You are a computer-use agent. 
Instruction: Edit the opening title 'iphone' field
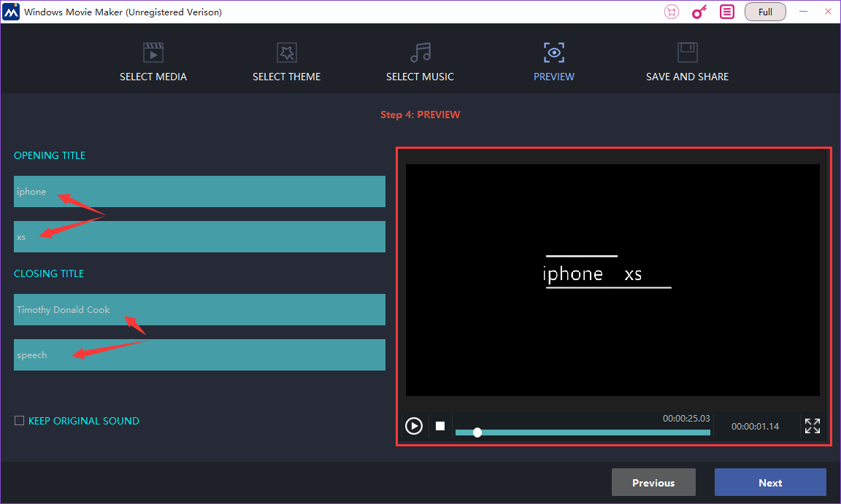pos(199,191)
